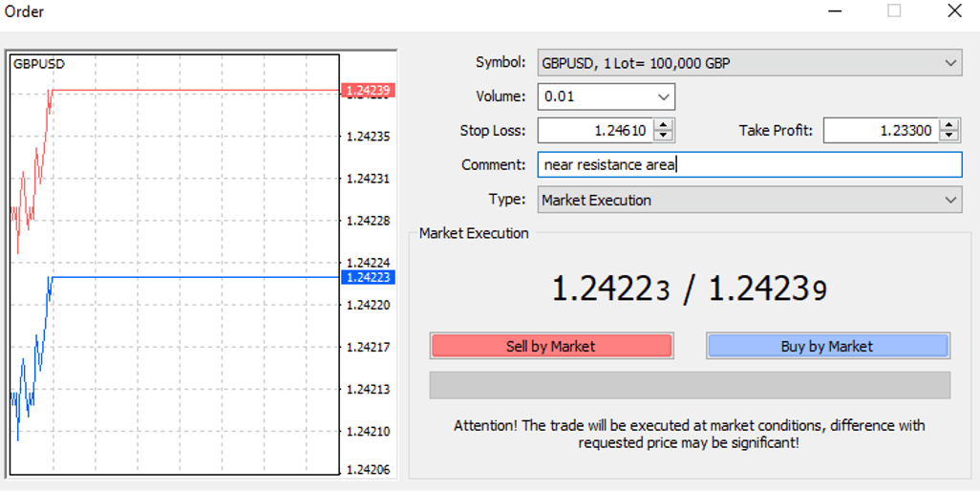Viewport: 980px width, 491px height.
Task: Click the gray status bar below the buttons
Action: pyautogui.click(x=690, y=385)
